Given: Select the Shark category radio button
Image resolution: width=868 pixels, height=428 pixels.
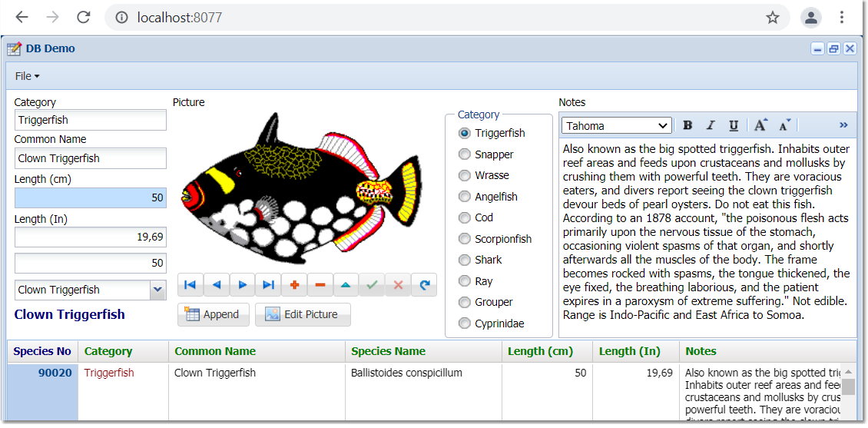Looking at the screenshot, I should (464, 260).
